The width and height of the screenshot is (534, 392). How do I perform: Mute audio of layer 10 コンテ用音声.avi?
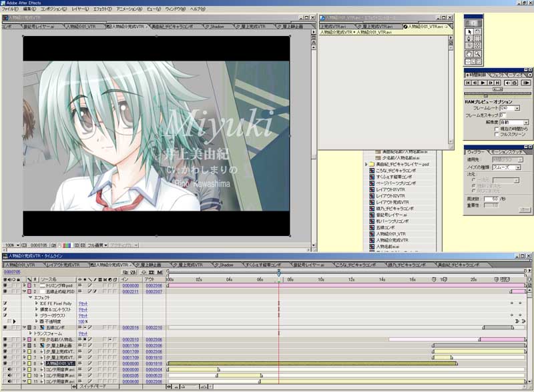point(9,375)
